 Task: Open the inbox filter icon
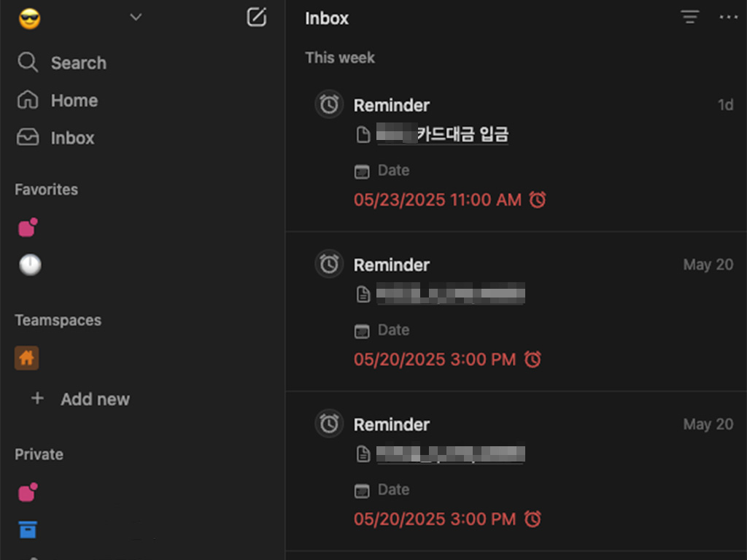(689, 17)
